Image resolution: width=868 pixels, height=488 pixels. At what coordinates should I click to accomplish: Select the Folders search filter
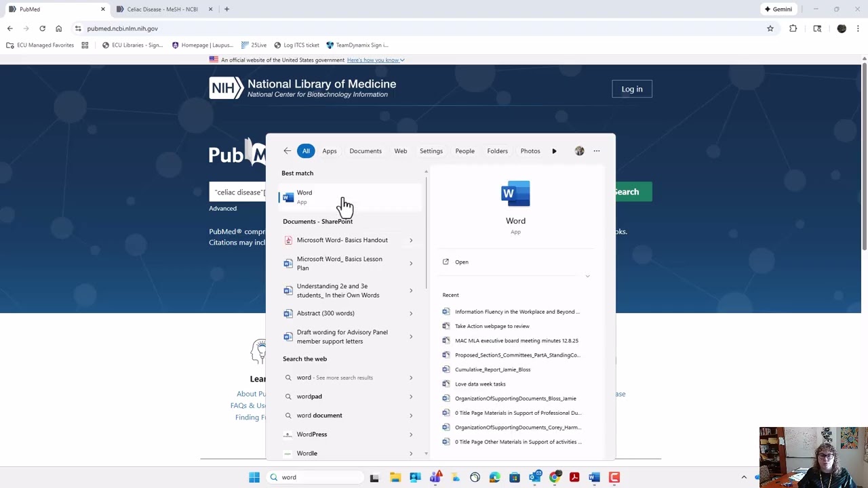pos(497,151)
